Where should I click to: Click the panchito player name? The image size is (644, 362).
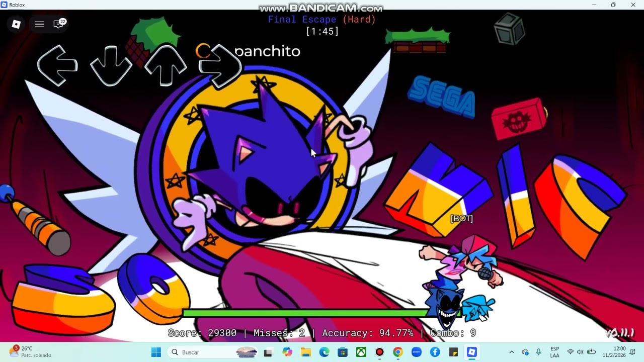tap(267, 51)
